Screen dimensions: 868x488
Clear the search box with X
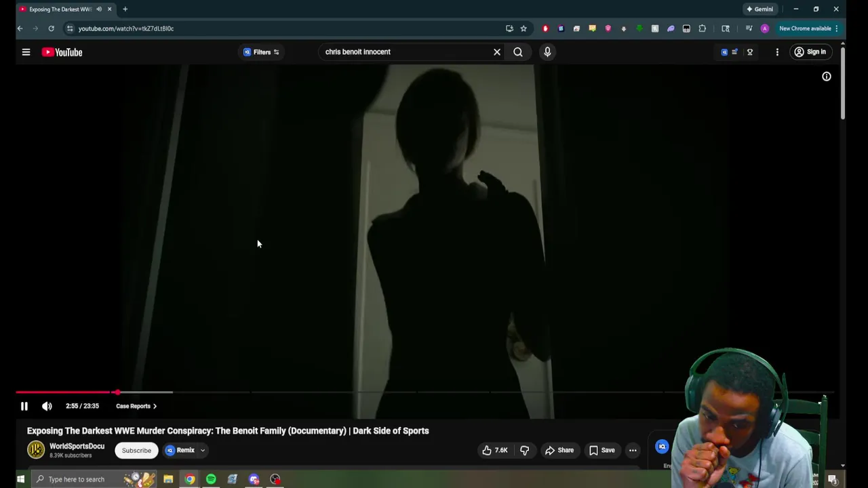pyautogui.click(x=497, y=52)
